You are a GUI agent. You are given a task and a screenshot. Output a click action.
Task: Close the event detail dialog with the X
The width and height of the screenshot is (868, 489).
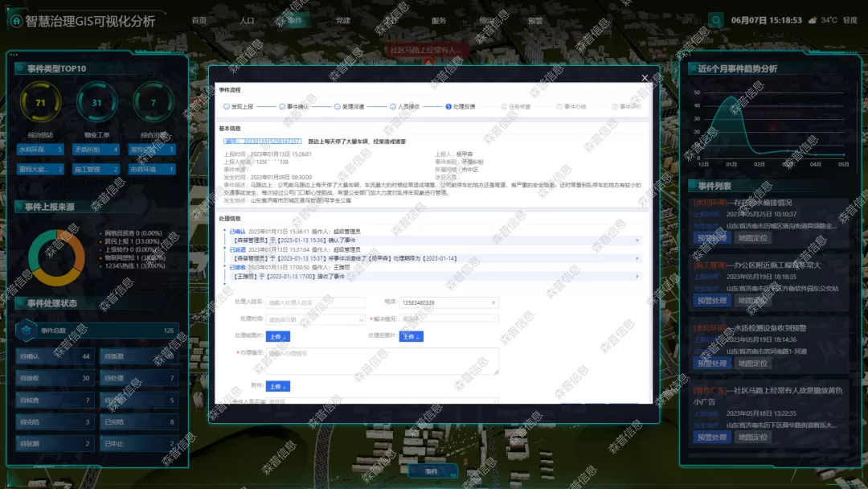pos(645,78)
